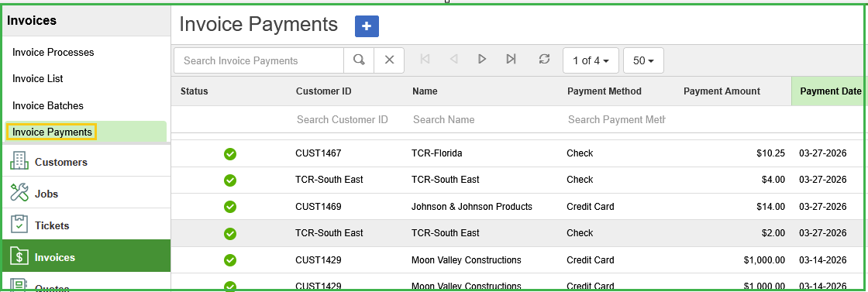
Task: Select customer ID CUST1467
Action: [319, 153]
